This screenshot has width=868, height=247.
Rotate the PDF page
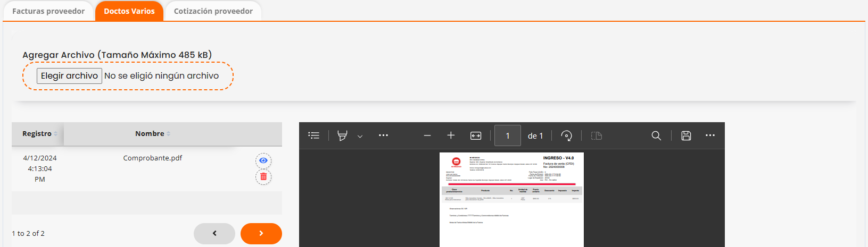[566, 135]
